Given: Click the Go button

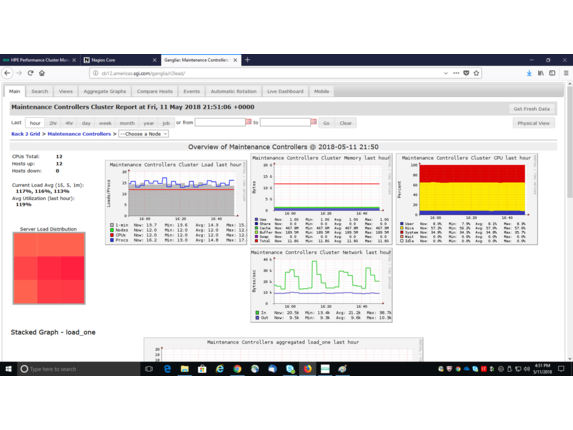Looking at the screenshot, I should coord(326,123).
